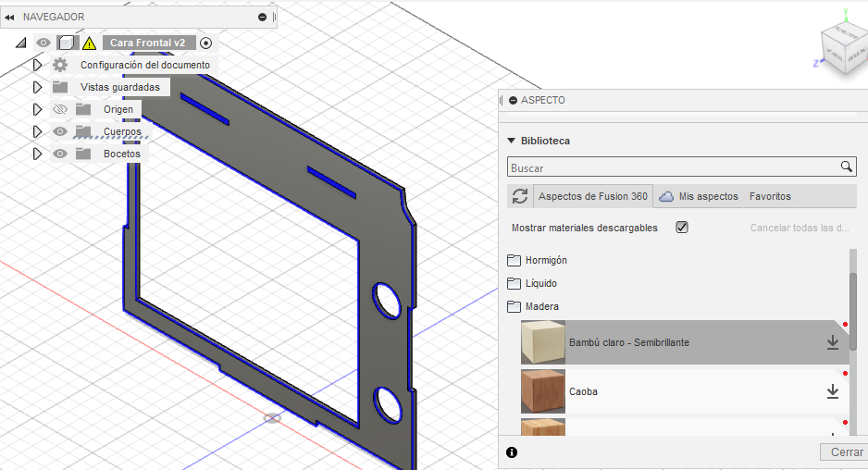This screenshot has width=868, height=470.
Task: Select the Caoba material thumbnail
Action: (x=543, y=390)
